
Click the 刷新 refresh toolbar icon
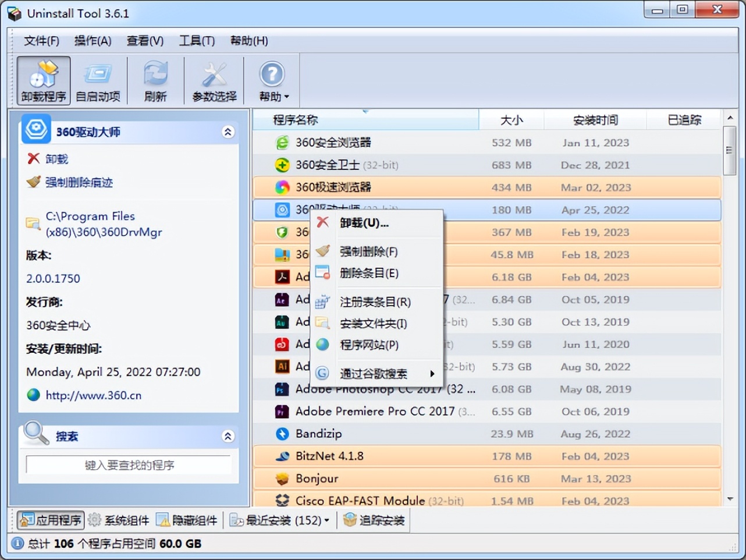point(155,80)
